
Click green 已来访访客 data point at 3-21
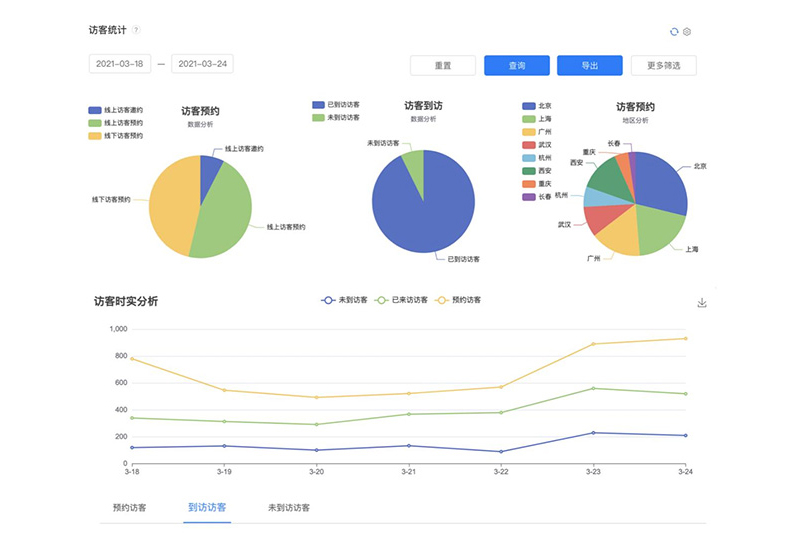click(x=409, y=414)
